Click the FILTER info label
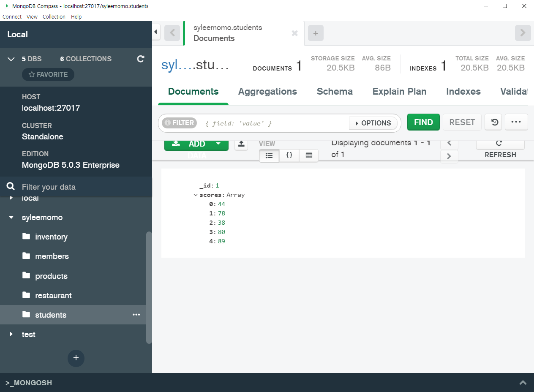Screen dimensions: 534x392 [180, 122]
